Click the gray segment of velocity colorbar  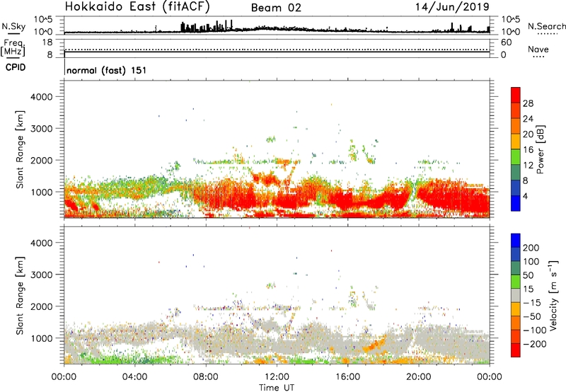(x=516, y=296)
